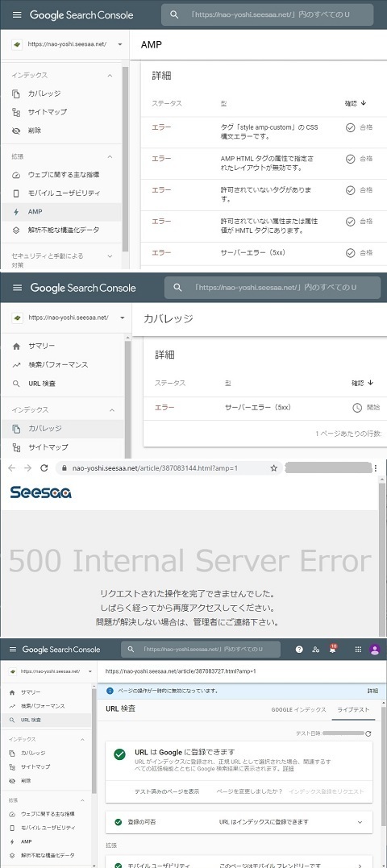Click search field in Coverage report header
Image resolution: width=387 pixels, height=868 pixels.
273,288
